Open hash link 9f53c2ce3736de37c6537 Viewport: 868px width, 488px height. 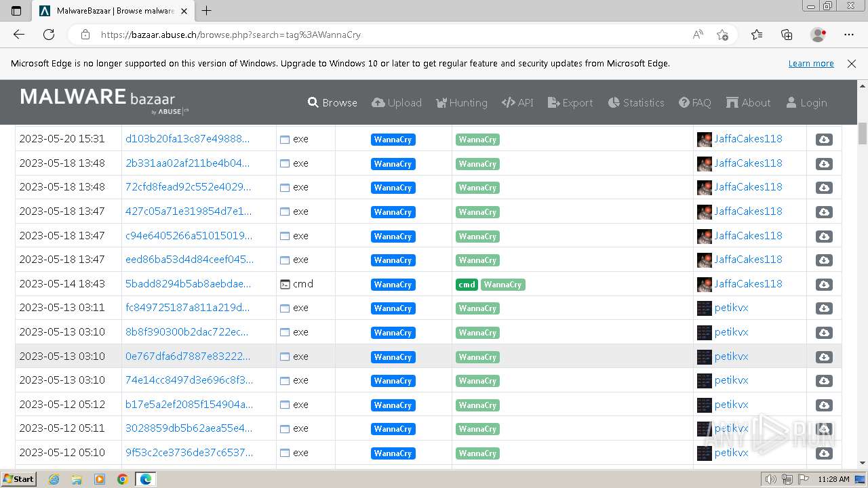pyautogui.click(x=189, y=453)
